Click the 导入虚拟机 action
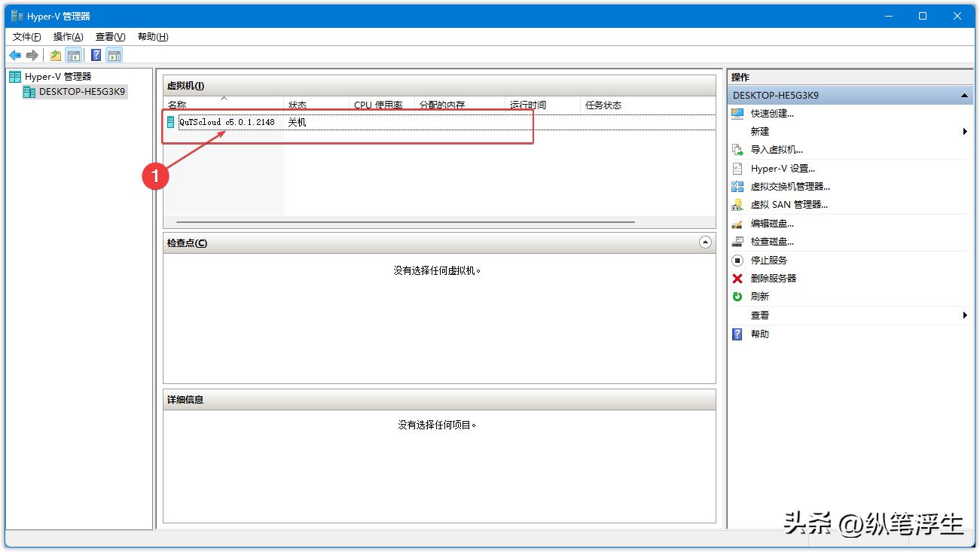The width and height of the screenshot is (980, 552). [777, 150]
